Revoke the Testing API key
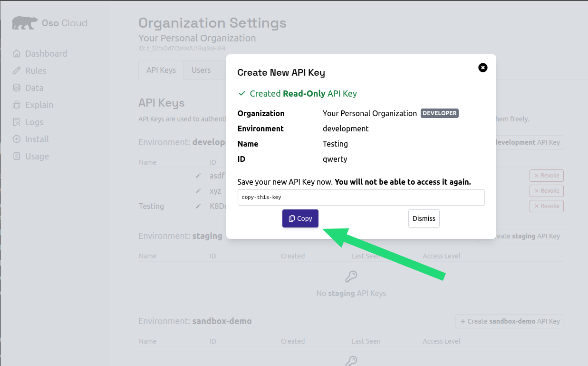 point(547,206)
